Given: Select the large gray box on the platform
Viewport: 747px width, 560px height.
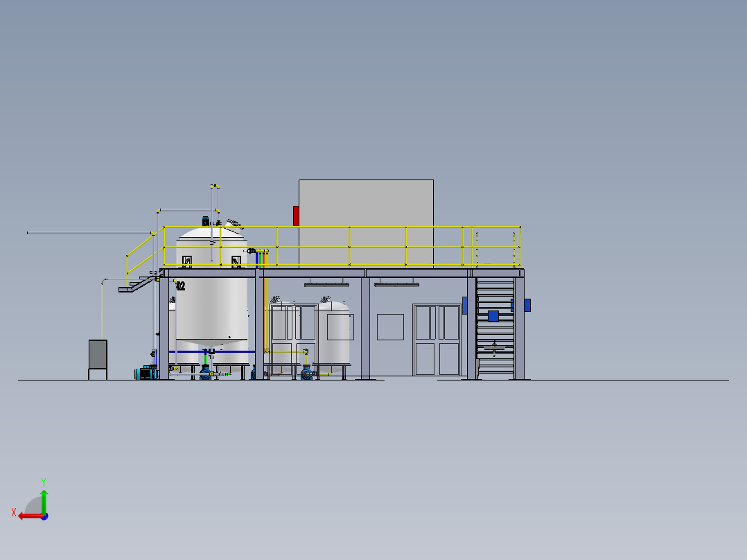Looking at the screenshot, I should pyautogui.click(x=366, y=224).
